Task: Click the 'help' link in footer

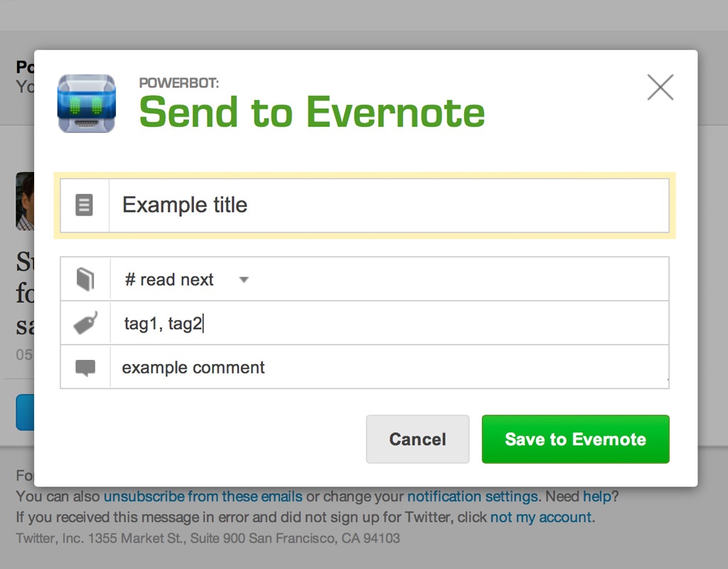Action: click(x=597, y=496)
